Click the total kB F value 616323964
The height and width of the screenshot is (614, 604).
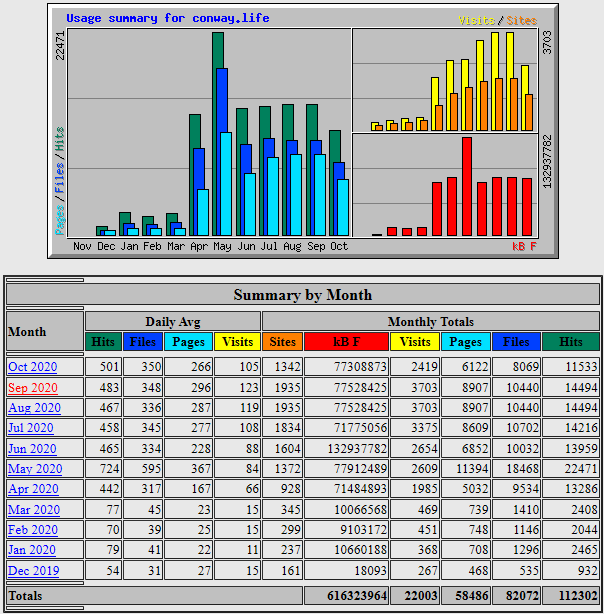(357, 596)
